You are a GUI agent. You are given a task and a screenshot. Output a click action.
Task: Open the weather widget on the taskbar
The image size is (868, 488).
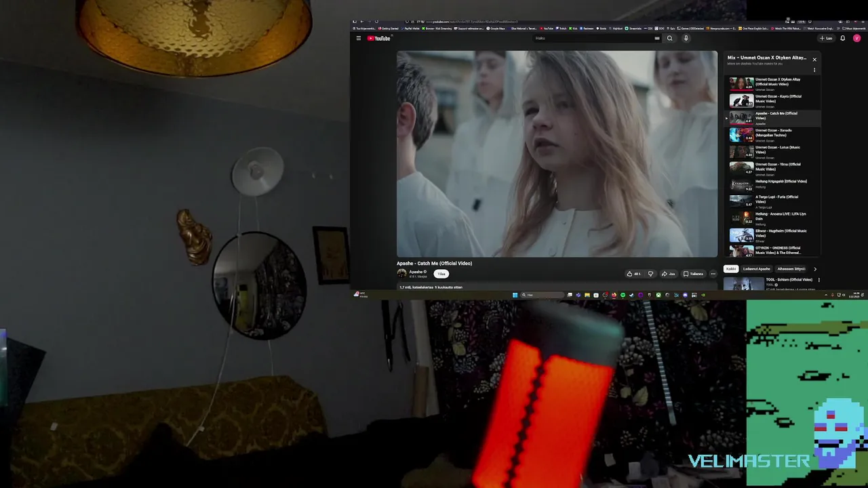coord(360,295)
